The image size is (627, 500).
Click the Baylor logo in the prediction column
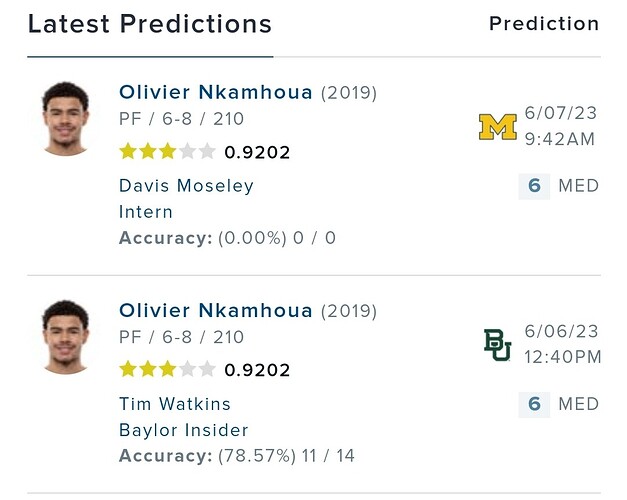(x=497, y=345)
